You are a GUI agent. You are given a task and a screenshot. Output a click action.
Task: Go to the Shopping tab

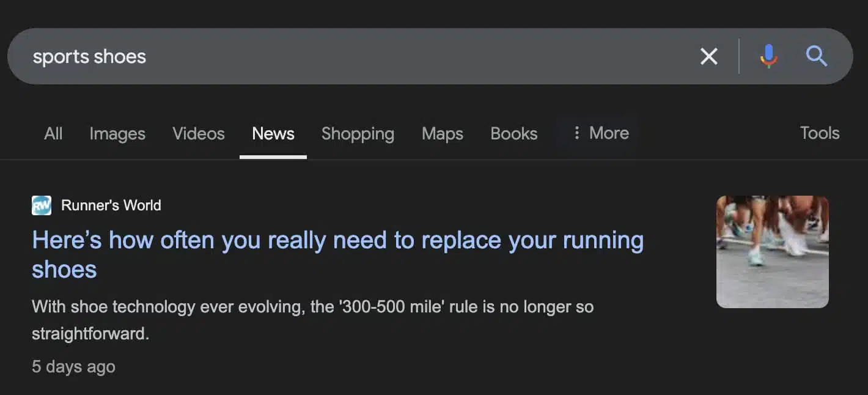point(358,134)
